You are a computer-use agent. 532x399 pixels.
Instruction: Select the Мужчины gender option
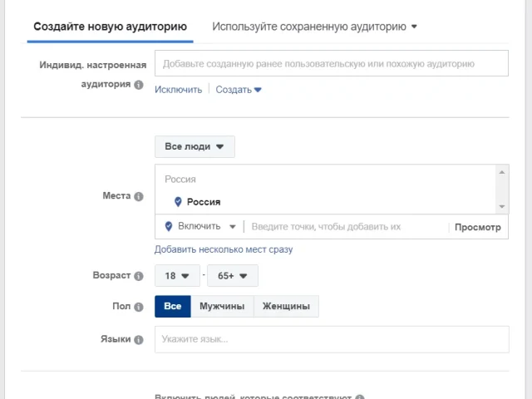coord(222,307)
